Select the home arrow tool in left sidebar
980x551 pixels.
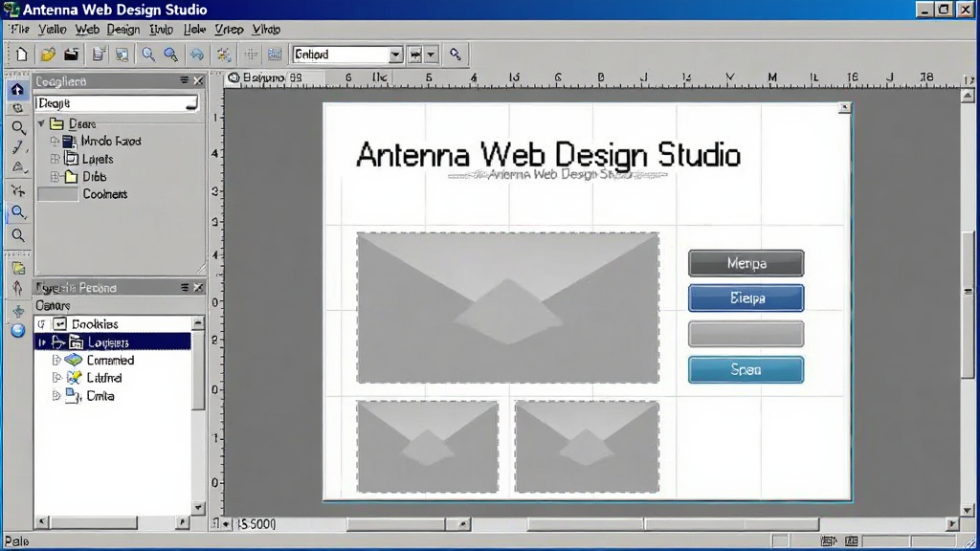17,89
